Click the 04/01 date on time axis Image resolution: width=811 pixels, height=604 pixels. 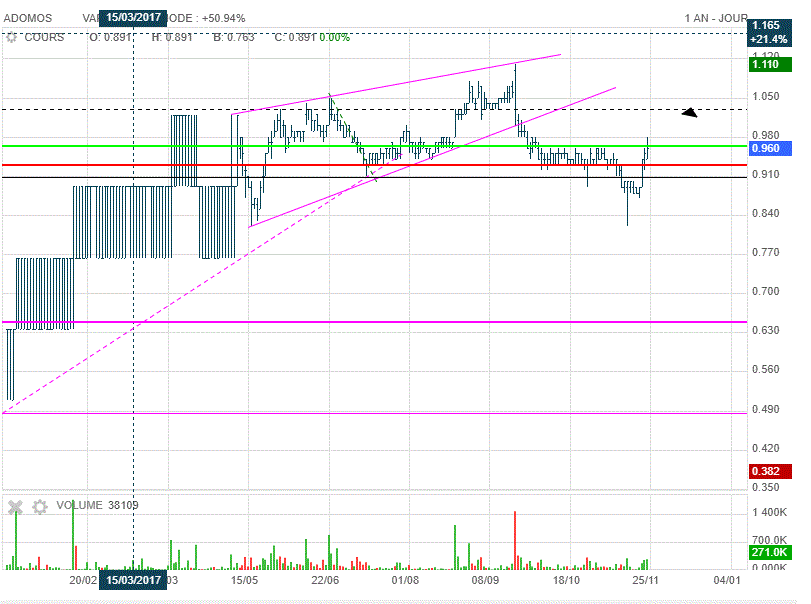pyautogui.click(x=727, y=580)
